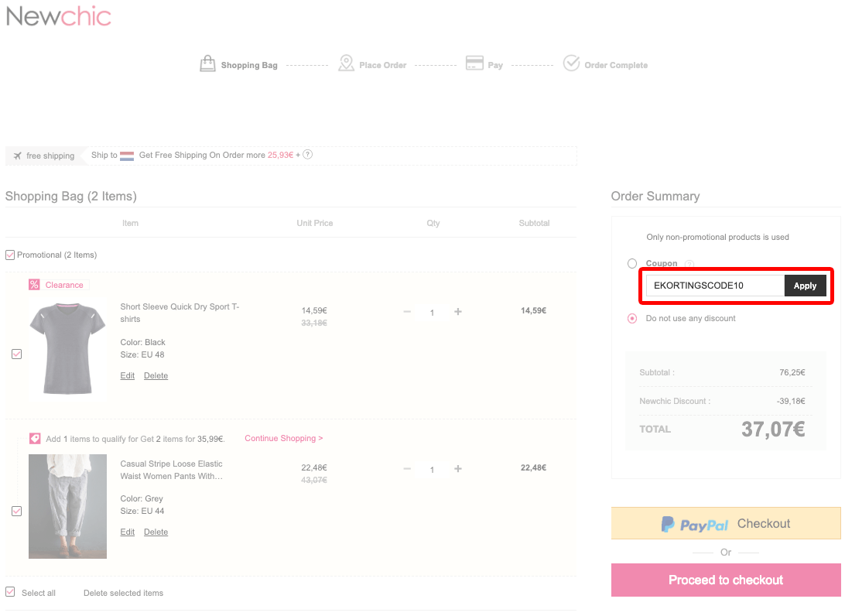Viewport: 845px width, 616px height.
Task: Click Delete selected items
Action: pos(123,593)
